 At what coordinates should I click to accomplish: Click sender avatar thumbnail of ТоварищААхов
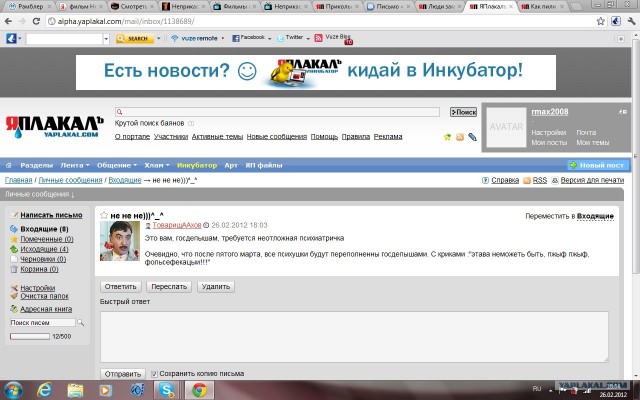tap(119, 240)
